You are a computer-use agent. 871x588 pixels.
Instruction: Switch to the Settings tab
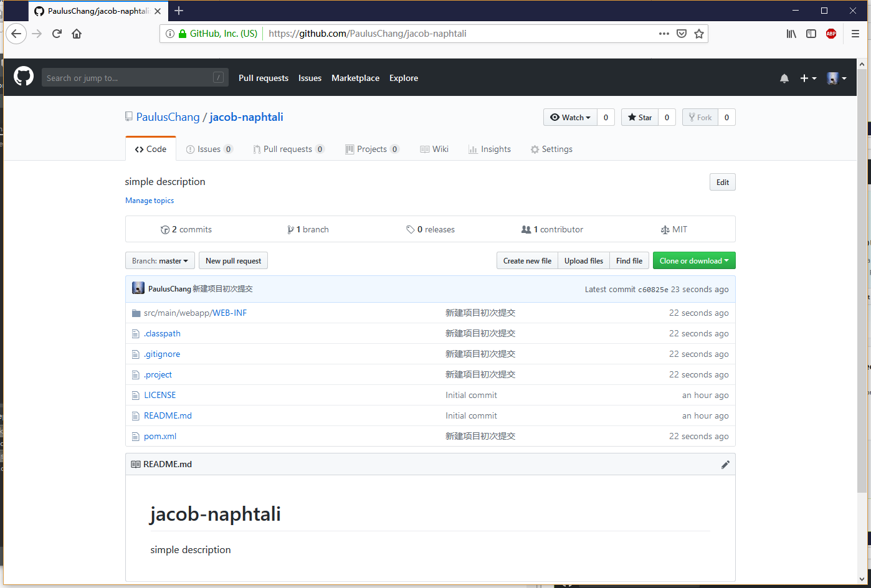(x=551, y=149)
